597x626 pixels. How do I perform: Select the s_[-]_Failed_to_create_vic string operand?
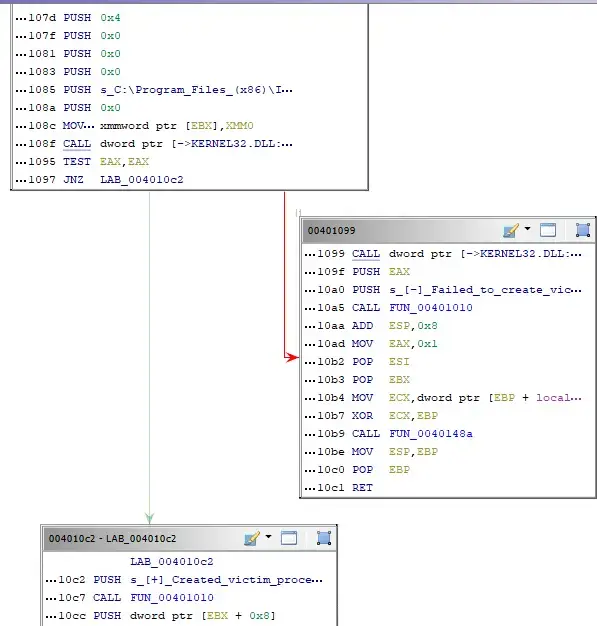click(485, 290)
